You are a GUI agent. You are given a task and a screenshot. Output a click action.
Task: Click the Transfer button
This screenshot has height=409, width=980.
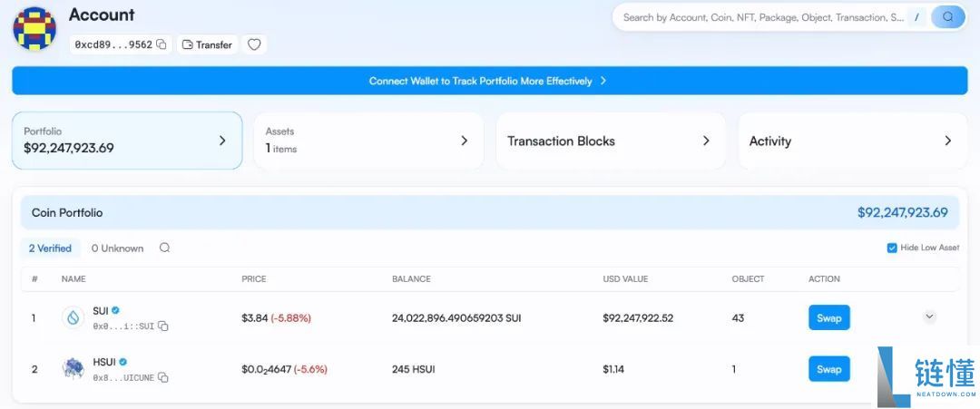pos(208,44)
